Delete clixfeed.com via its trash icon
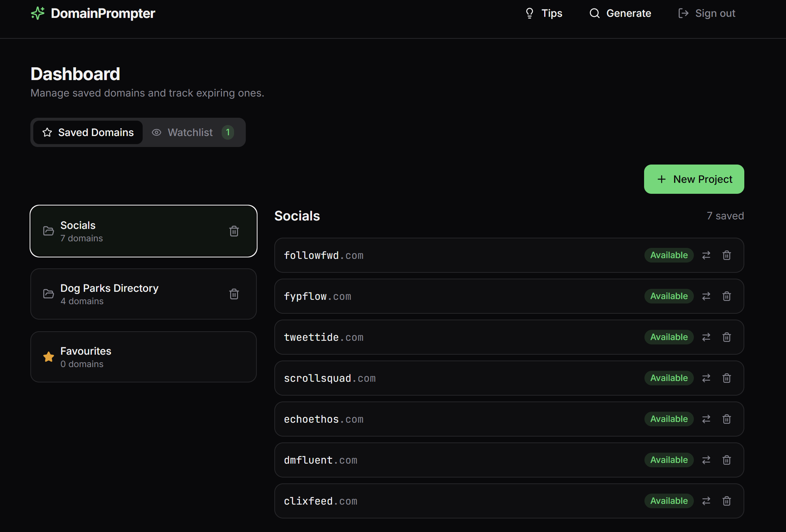Image resolution: width=786 pixels, height=532 pixels. tap(726, 501)
